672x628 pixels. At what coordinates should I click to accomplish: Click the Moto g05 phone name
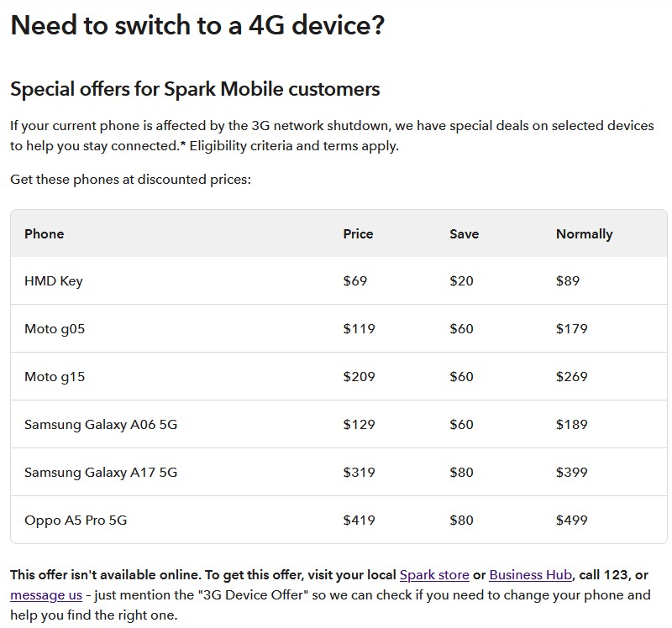55,329
